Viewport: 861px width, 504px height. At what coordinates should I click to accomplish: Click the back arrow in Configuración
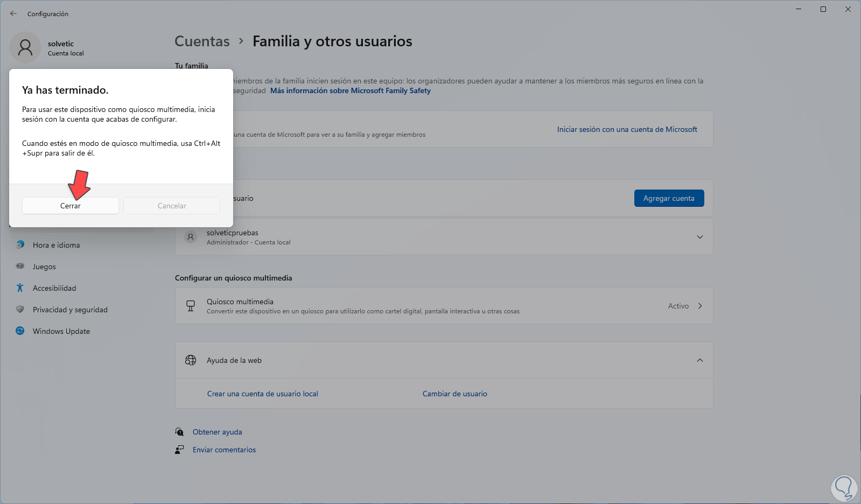click(13, 14)
